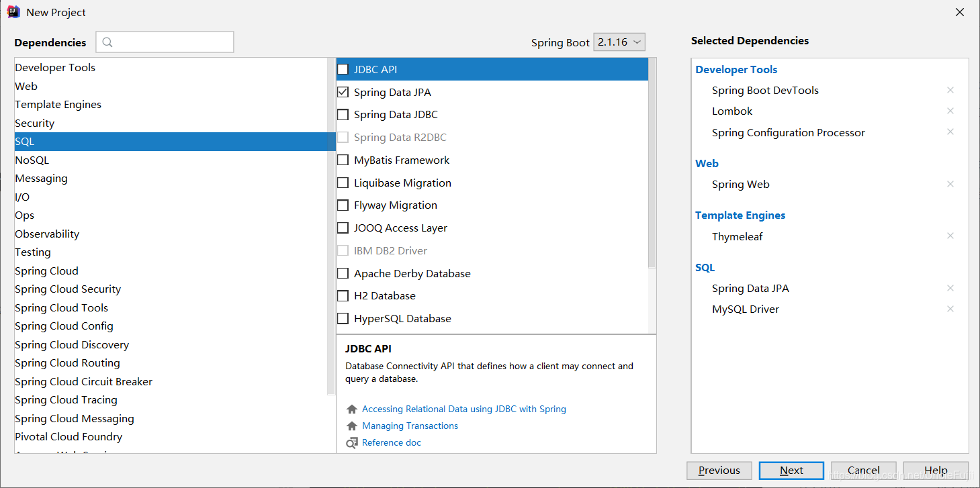Click home icon beside Managing Transactions
Screen dimensions: 980x488
tap(352, 426)
